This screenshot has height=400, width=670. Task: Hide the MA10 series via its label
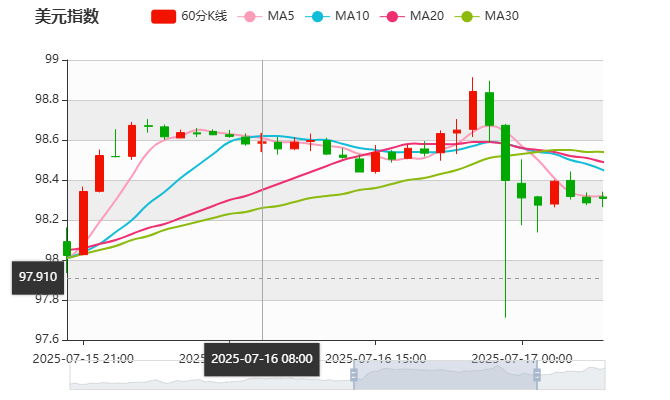[x=352, y=16]
